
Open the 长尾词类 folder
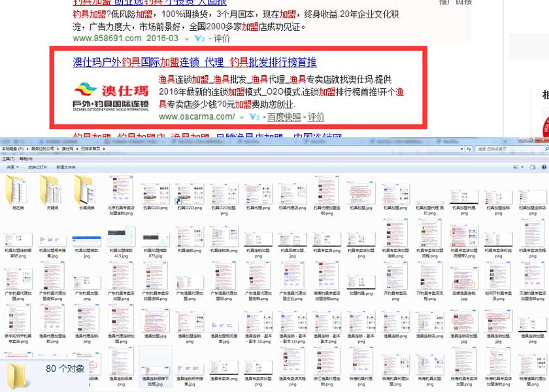point(86,192)
